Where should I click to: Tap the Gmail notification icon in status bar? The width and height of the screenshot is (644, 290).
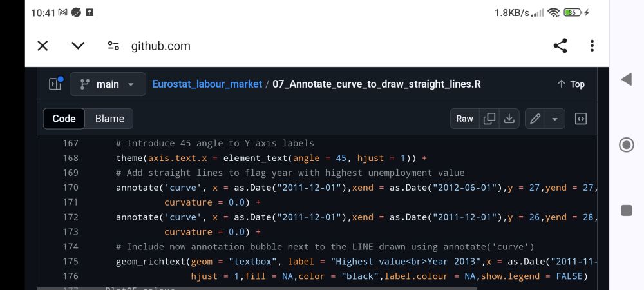63,13
